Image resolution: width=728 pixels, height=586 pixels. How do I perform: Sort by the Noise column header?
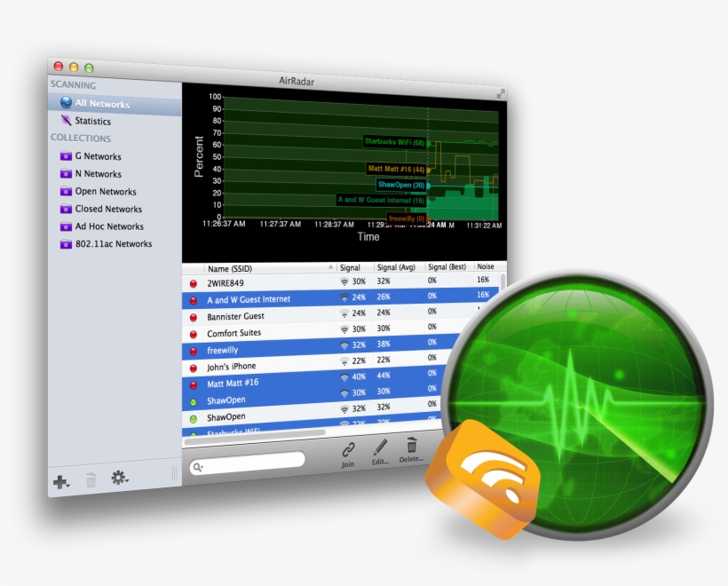[485, 266]
